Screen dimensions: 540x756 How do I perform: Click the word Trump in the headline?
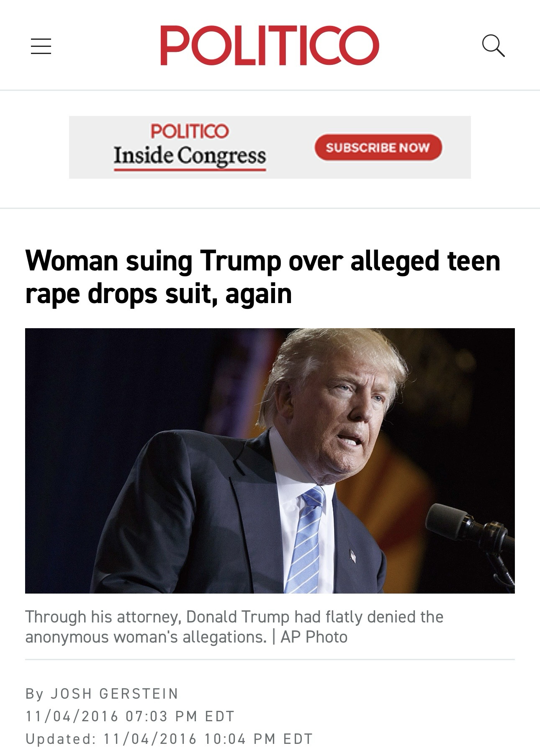click(x=240, y=260)
